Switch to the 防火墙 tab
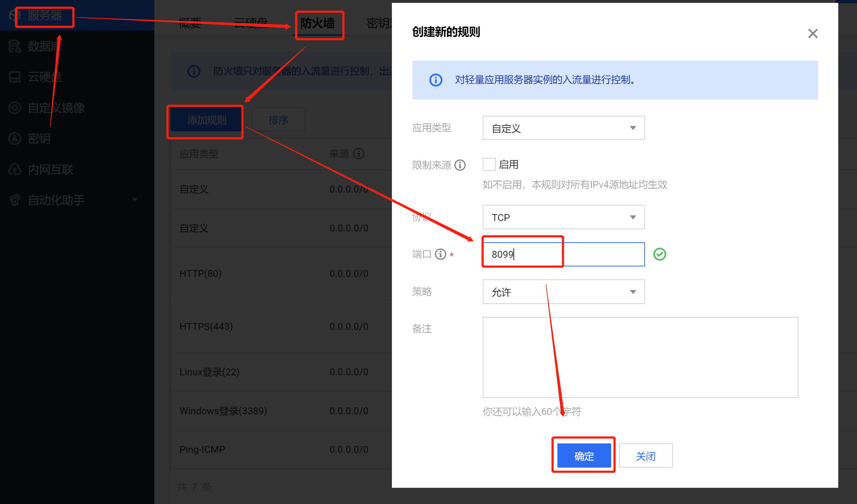Viewport: 857px width, 504px height. click(x=318, y=23)
